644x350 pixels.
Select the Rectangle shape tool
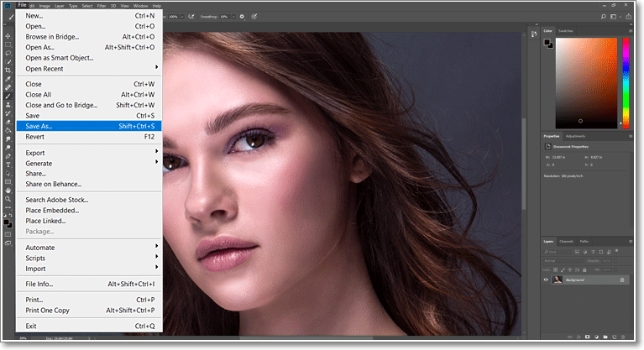(x=8, y=181)
